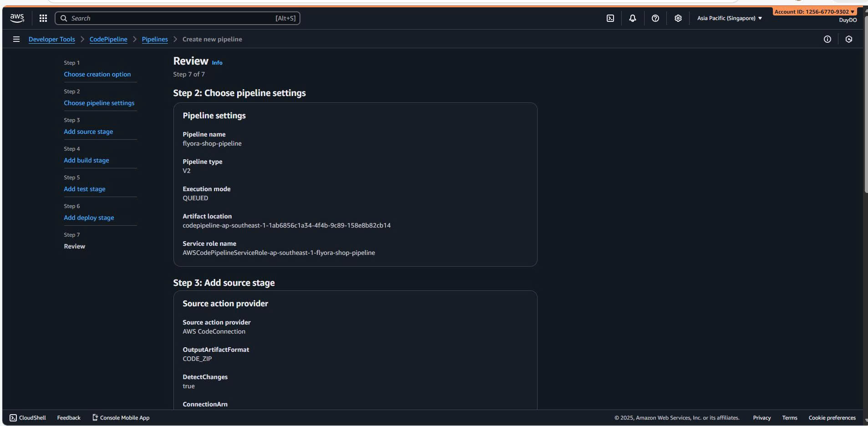Click the CloudShell button in footer

(x=28, y=418)
